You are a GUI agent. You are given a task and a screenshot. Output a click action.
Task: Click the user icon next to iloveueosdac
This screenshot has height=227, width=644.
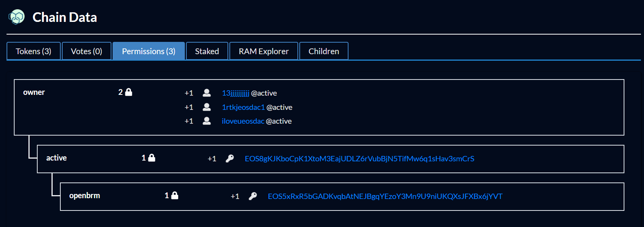coord(207,121)
